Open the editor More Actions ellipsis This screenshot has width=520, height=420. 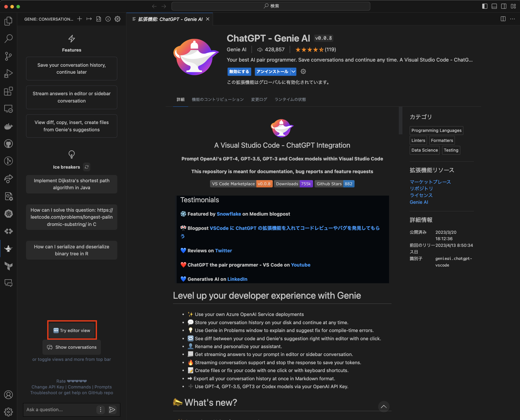tap(512, 19)
